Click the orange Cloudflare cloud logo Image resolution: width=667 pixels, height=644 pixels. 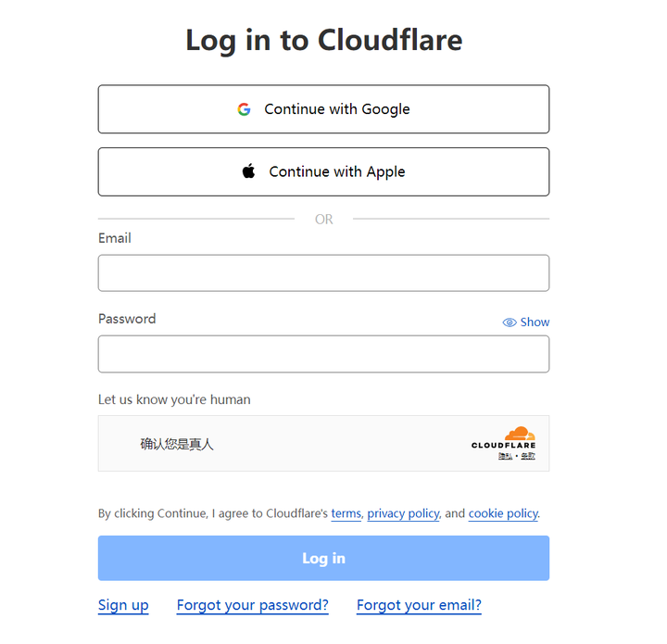(520, 434)
